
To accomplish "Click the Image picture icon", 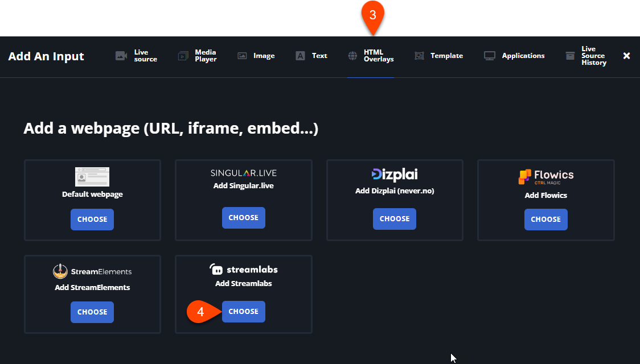I will click(242, 56).
